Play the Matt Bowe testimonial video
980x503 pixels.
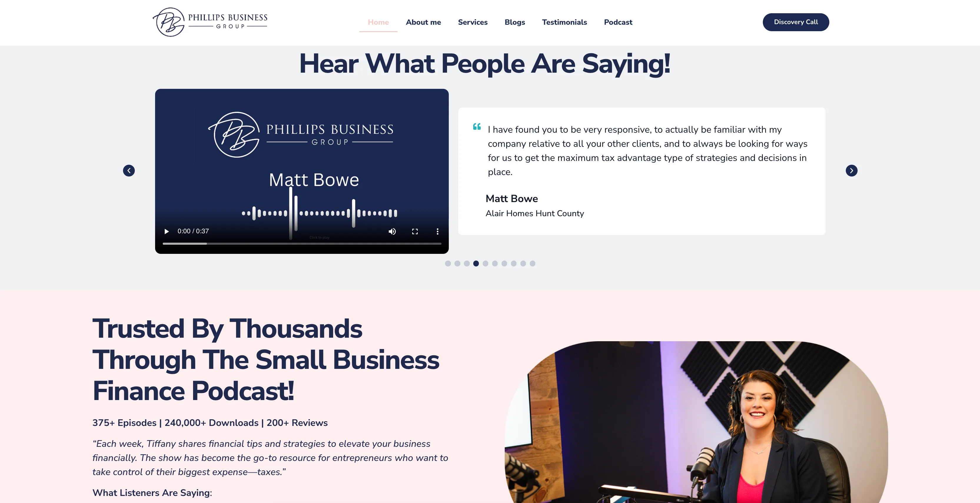(166, 231)
